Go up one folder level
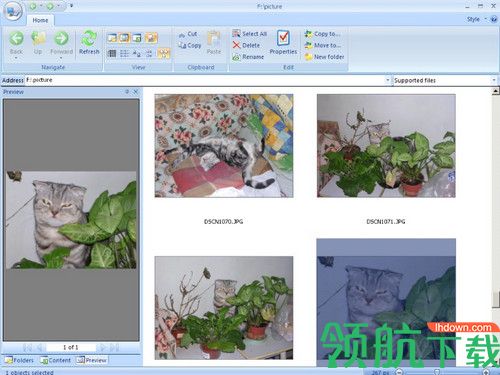Screen dimensions: 500x375 coord(38,42)
